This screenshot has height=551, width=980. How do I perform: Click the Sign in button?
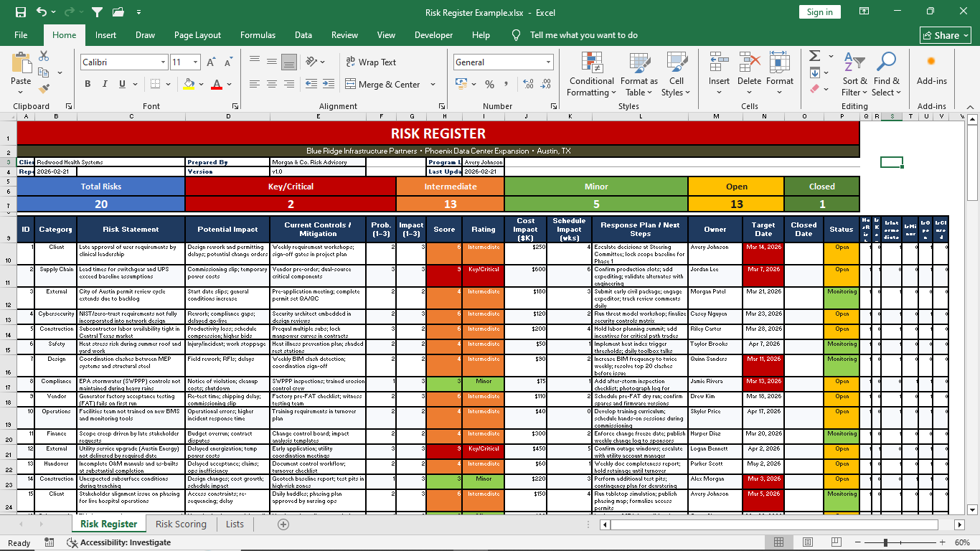coord(819,12)
